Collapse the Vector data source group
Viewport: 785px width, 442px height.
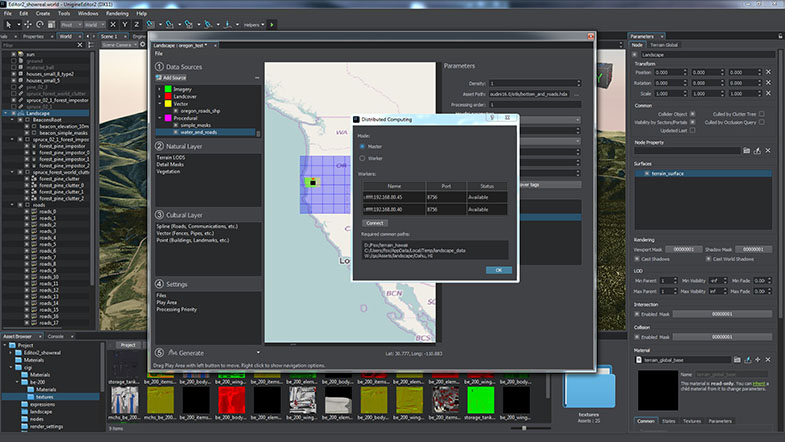[160, 104]
